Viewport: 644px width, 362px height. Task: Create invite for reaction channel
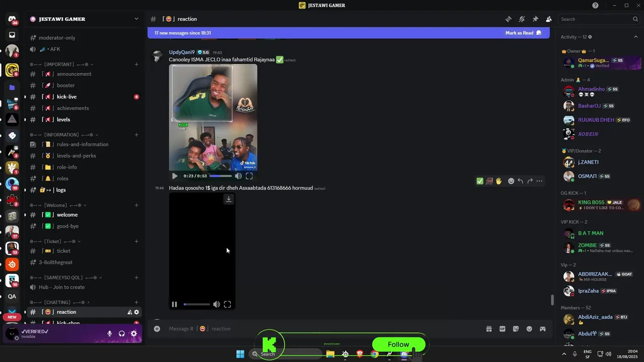(130, 312)
